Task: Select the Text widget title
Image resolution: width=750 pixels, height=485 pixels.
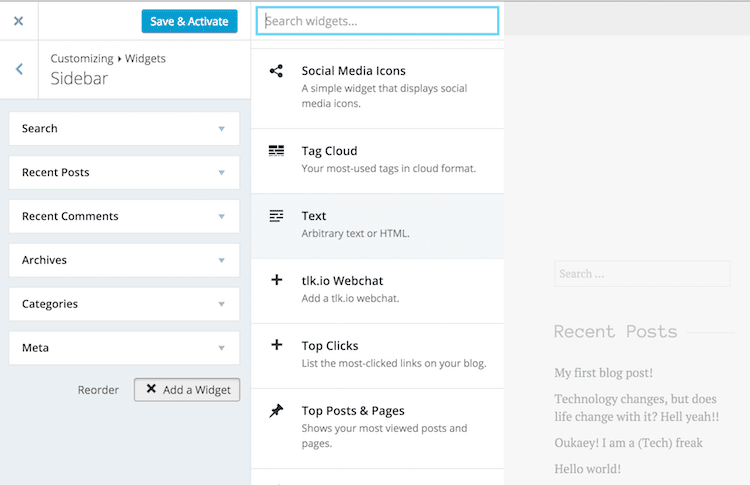Action: [314, 216]
